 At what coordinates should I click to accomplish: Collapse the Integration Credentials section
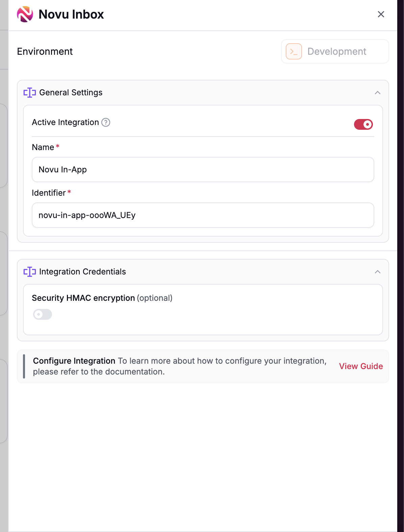pos(377,272)
